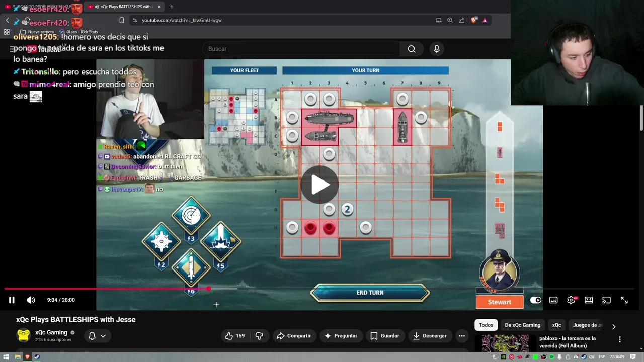This screenshot has width=644, height=362.
Task: Like the video
Action: tap(234, 336)
